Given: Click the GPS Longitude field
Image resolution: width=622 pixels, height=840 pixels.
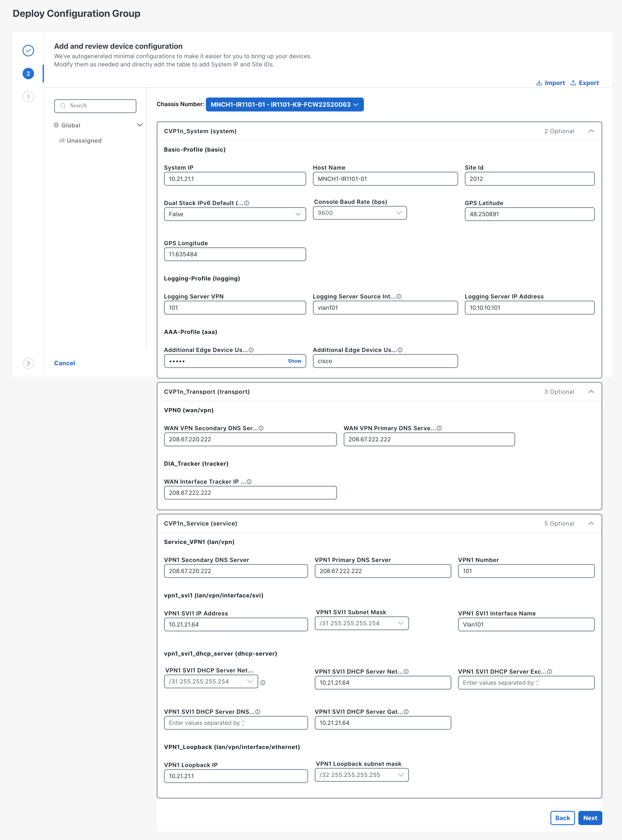Looking at the screenshot, I should pos(235,254).
